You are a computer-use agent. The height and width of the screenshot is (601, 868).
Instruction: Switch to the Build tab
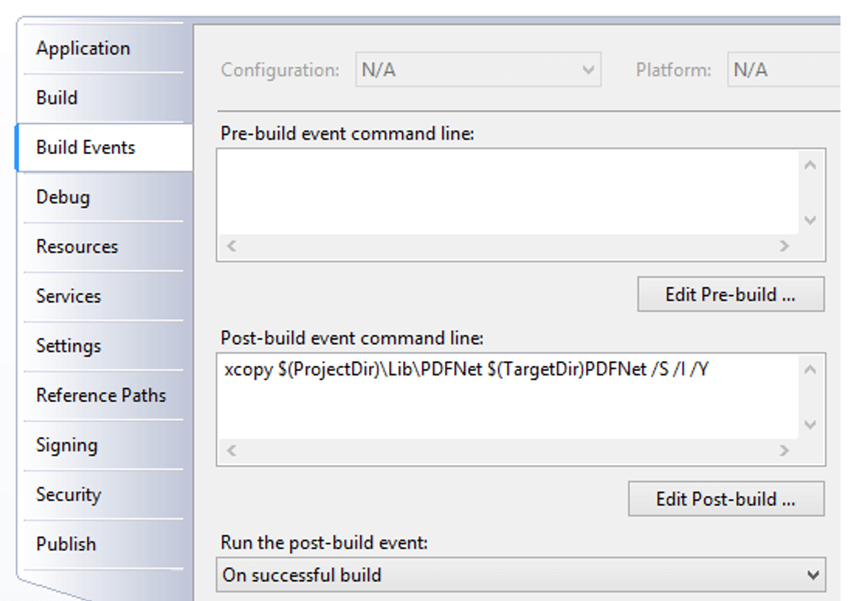click(103, 98)
